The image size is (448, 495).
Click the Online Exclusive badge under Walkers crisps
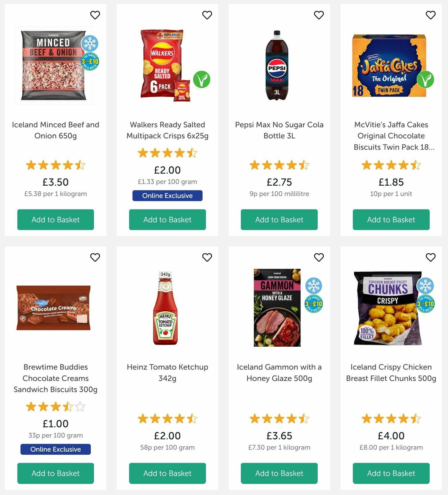pos(167,195)
